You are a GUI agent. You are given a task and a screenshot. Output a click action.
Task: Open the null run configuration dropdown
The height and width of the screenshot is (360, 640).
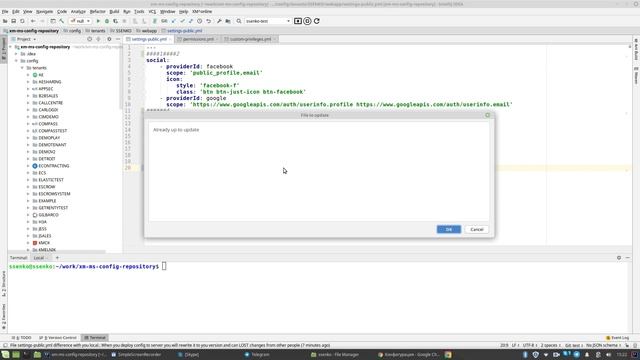80,21
